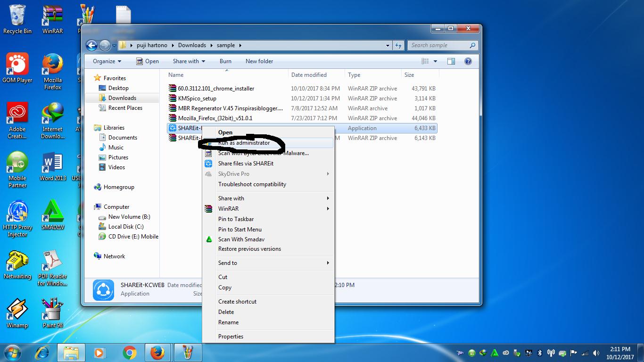Launch Paint 98 from the desktop
The width and height of the screenshot is (644, 362).
tap(53, 313)
